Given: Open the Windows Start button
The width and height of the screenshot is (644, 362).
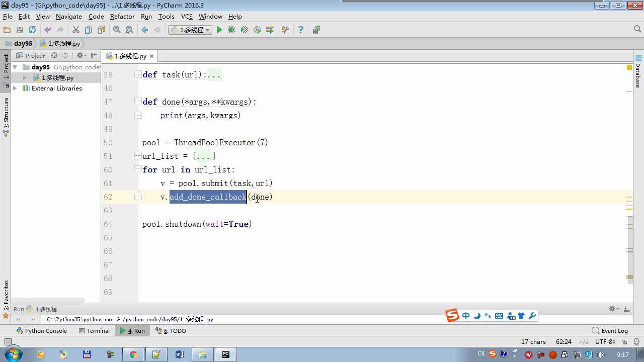Looking at the screenshot, I should click(12, 354).
